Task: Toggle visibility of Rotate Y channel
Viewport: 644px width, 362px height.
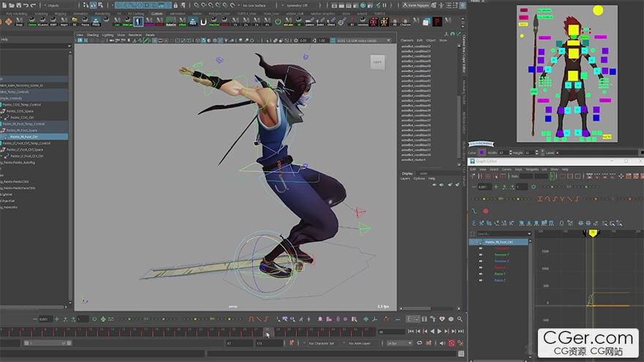Action: pos(481,274)
